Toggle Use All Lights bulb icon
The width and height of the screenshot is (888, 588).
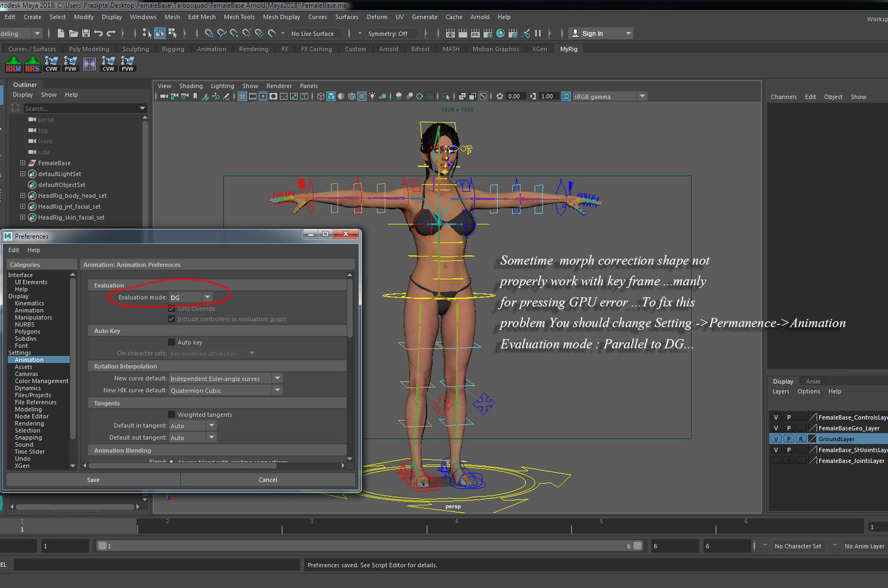[x=372, y=96]
